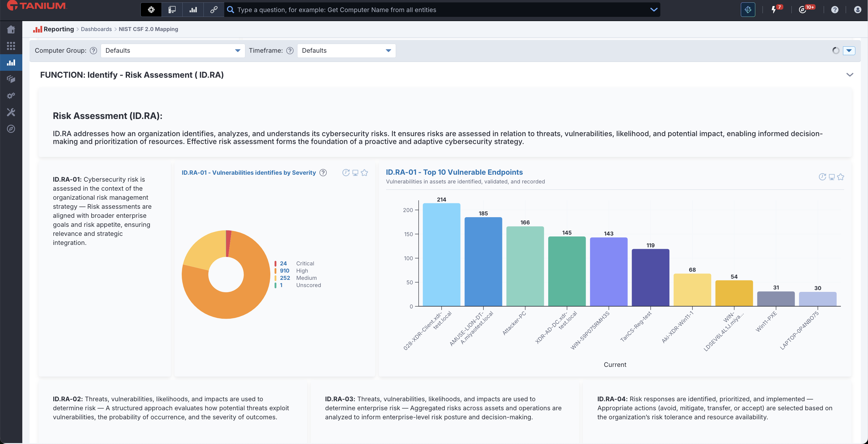The height and width of the screenshot is (444, 868).
Task: Open the compass explore icon in sidebar
Action: (11, 129)
